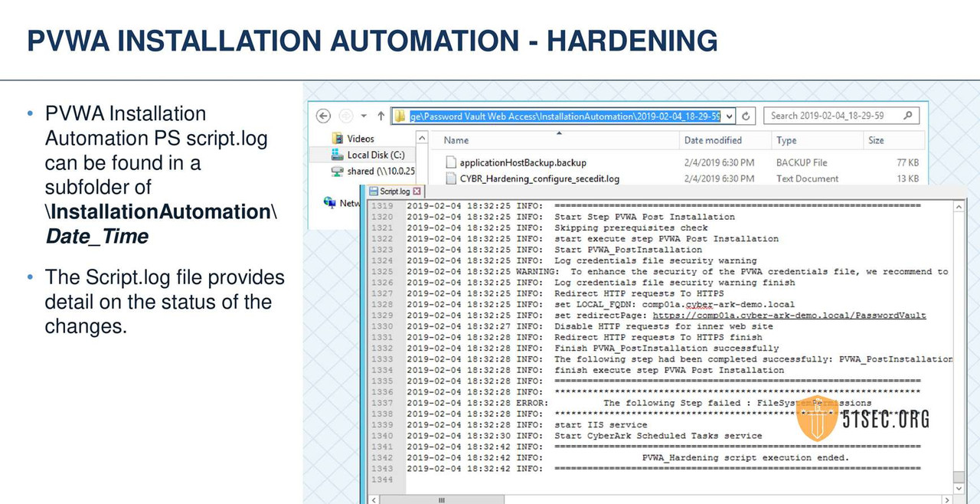Click the navigation pane scroll up arrow
Image resolution: width=980 pixels, height=504 pixels.
click(422, 139)
